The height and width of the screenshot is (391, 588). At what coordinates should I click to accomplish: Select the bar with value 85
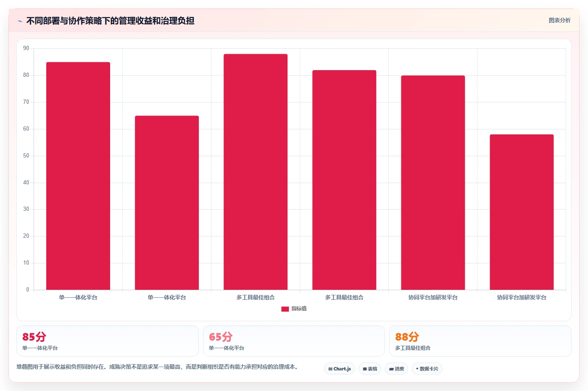point(78,176)
